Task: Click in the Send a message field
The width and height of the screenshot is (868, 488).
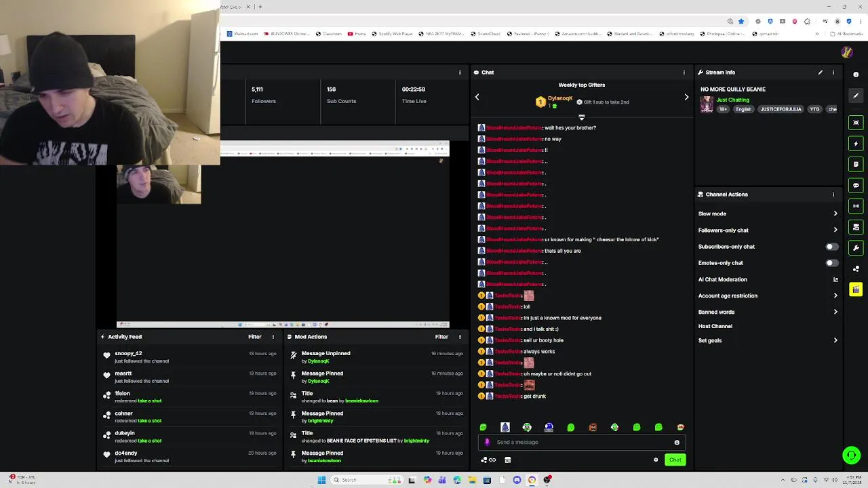Action: 583,443
